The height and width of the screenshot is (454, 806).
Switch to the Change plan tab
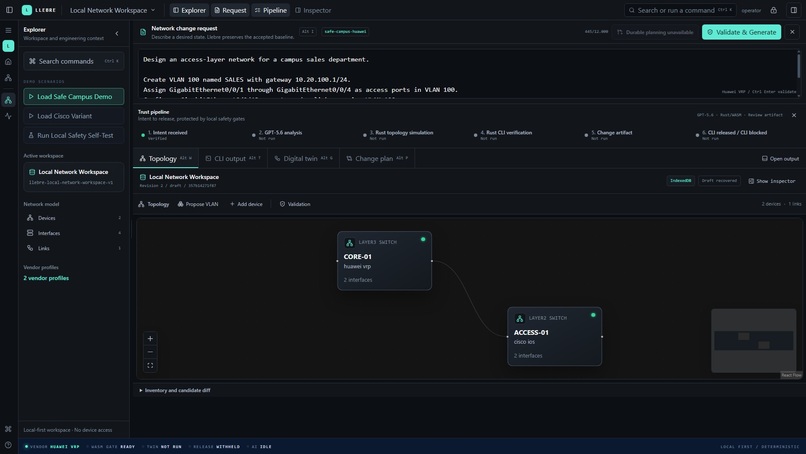click(x=377, y=158)
